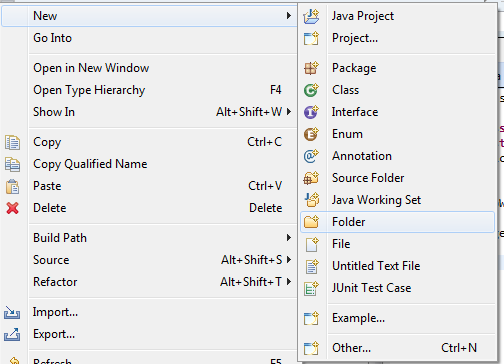This screenshot has width=504, height=364.
Task: Click the Export icon
Action: click(x=12, y=334)
